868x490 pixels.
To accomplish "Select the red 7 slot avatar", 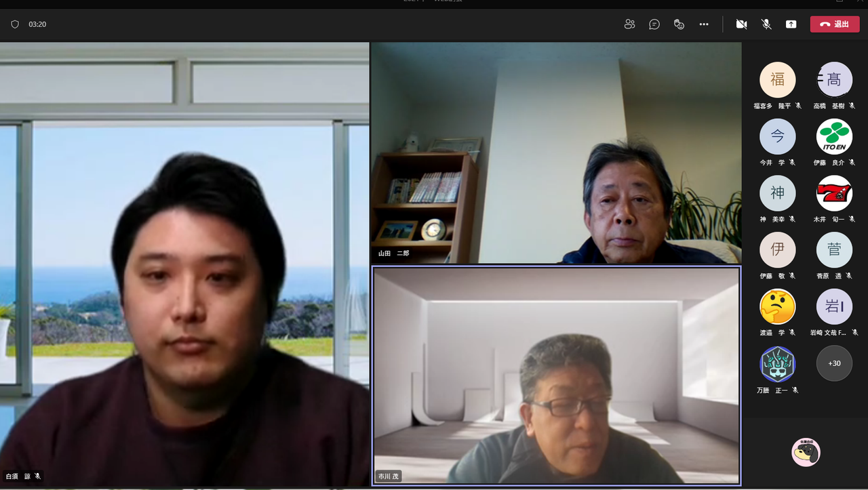I will click(x=833, y=193).
